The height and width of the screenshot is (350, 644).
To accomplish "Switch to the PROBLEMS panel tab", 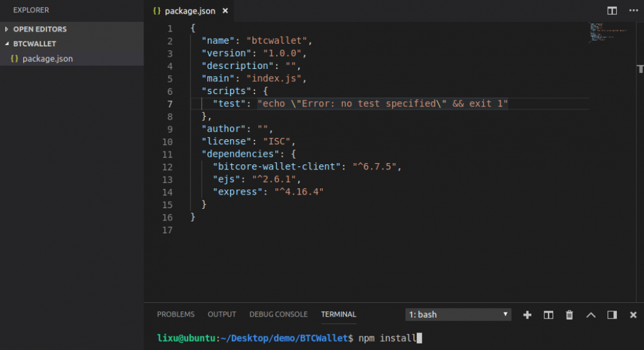I will pos(176,314).
